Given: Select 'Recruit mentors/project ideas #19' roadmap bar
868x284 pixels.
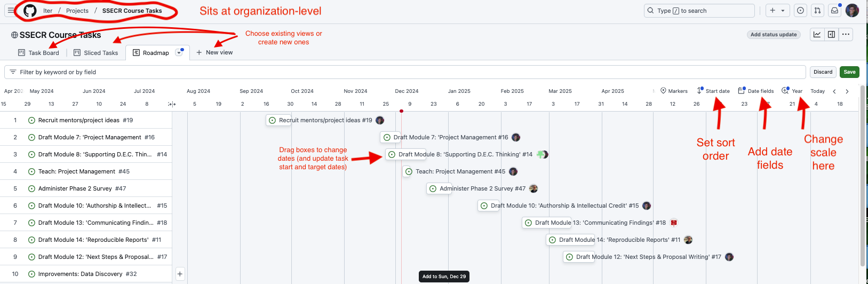Looking at the screenshot, I should (x=278, y=120).
